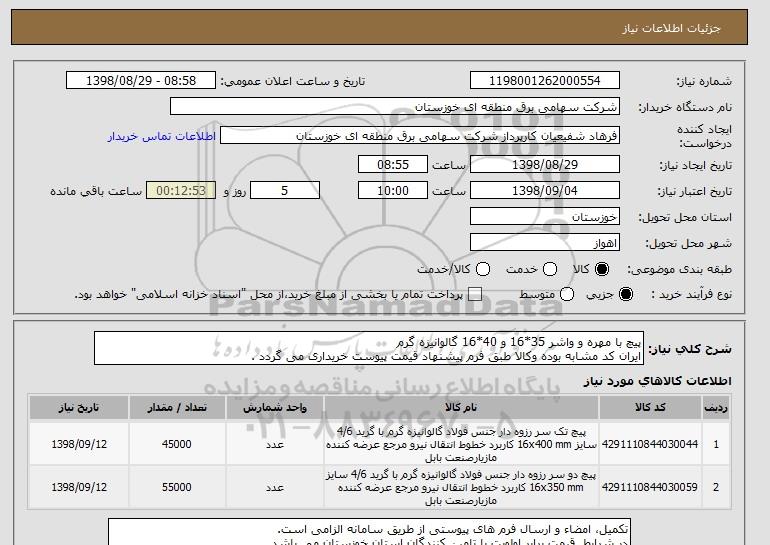Screen dimensions: 770x545
Task: Select the خدمت radio button
Action: [x=550, y=269]
